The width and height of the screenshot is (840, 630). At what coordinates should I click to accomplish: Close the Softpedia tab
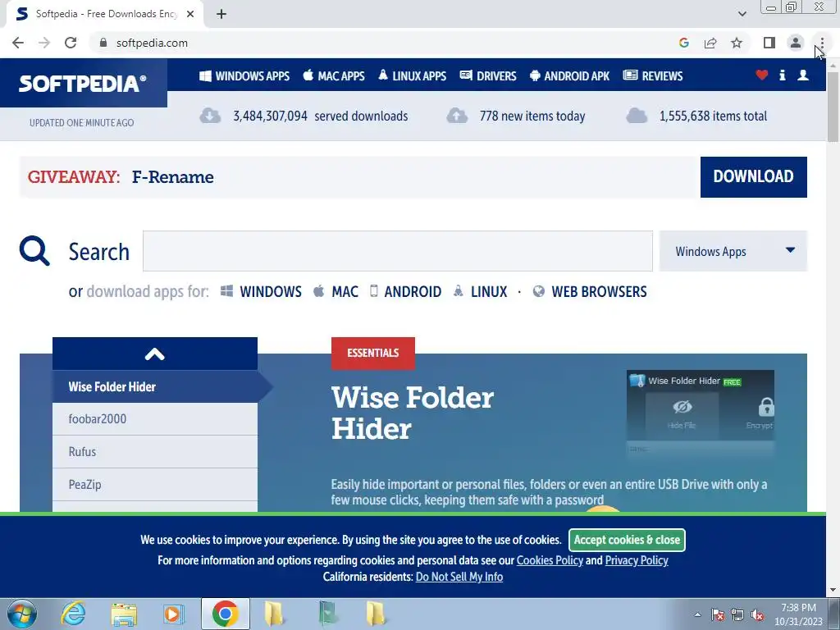click(190, 14)
